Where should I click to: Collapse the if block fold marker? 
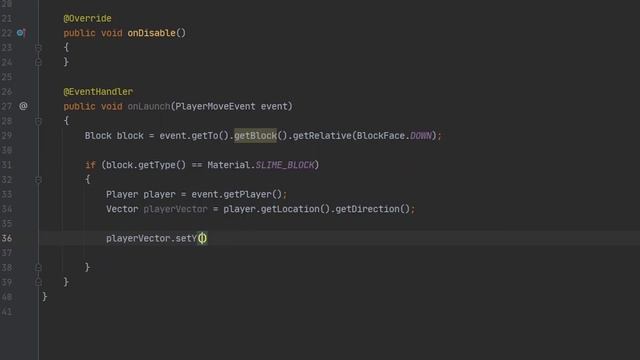click(38, 180)
